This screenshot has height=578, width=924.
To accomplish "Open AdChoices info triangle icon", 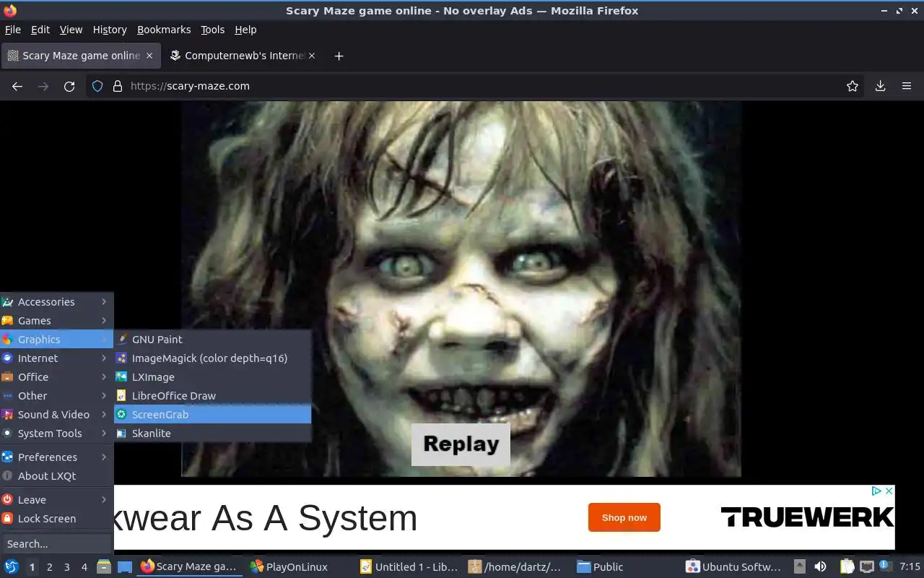I will (876, 491).
